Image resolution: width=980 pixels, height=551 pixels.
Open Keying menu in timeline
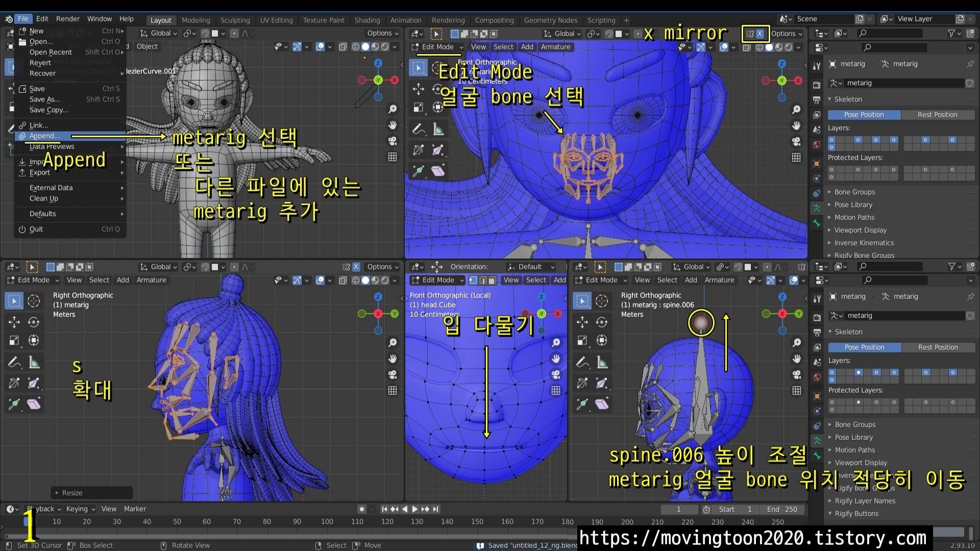(x=80, y=509)
